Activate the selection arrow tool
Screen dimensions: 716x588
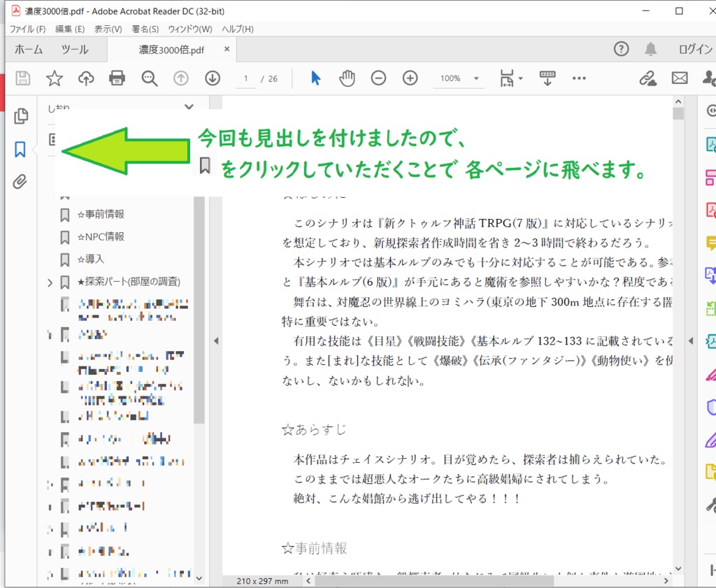[315, 78]
